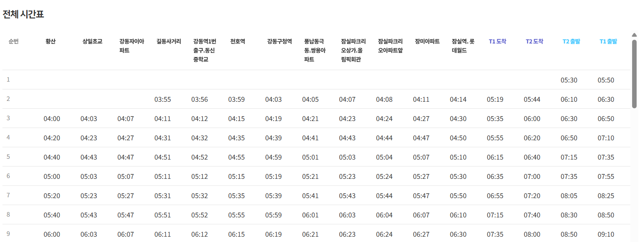Viewport: 644px width, 242px height.
Task: Select the 황산 column header
Action: pos(50,41)
